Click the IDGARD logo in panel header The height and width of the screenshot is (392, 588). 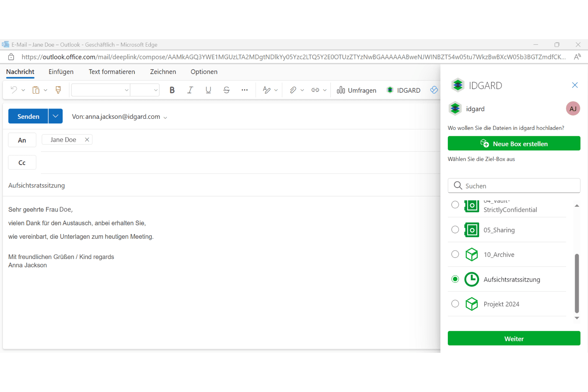click(457, 85)
